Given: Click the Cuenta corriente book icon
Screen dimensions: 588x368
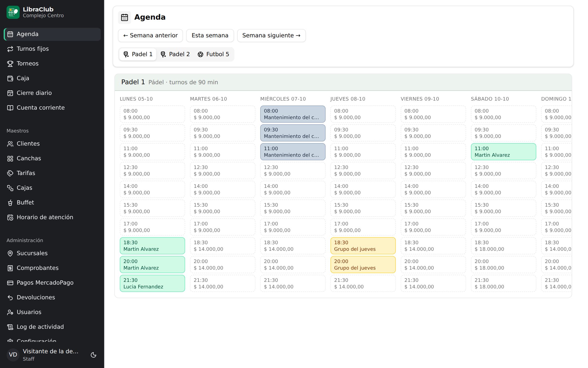Looking at the screenshot, I should click(10, 108).
